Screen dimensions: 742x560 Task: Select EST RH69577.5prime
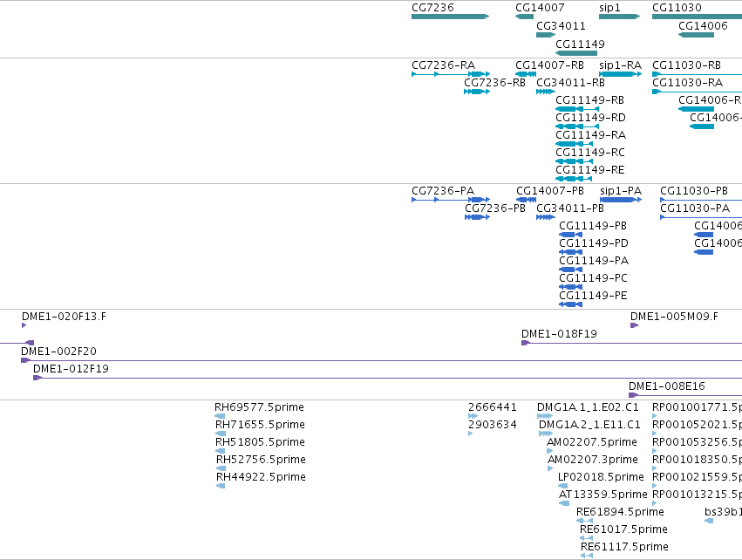point(220,416)
